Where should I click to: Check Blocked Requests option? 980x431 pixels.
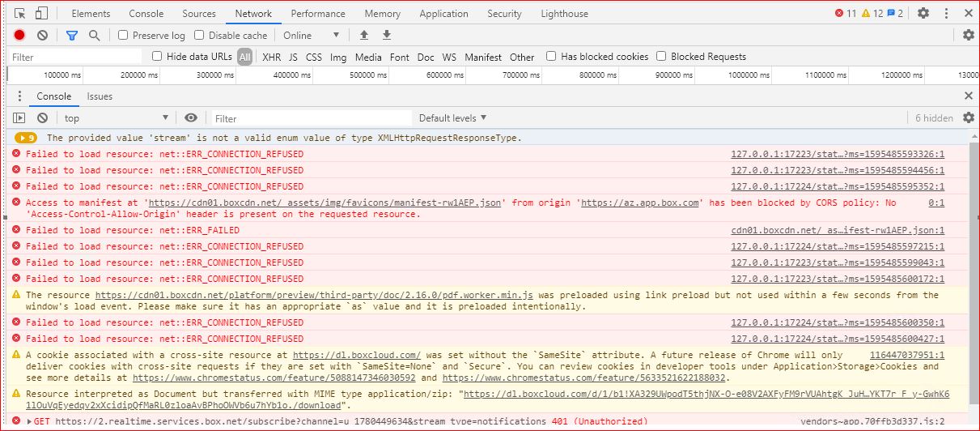(x=661, y=56)
